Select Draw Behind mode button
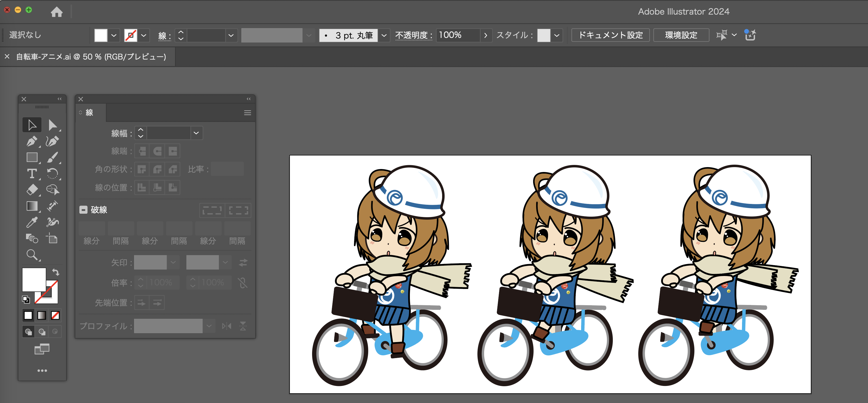This screenshot has width=868, height=403. coord(42,332)
